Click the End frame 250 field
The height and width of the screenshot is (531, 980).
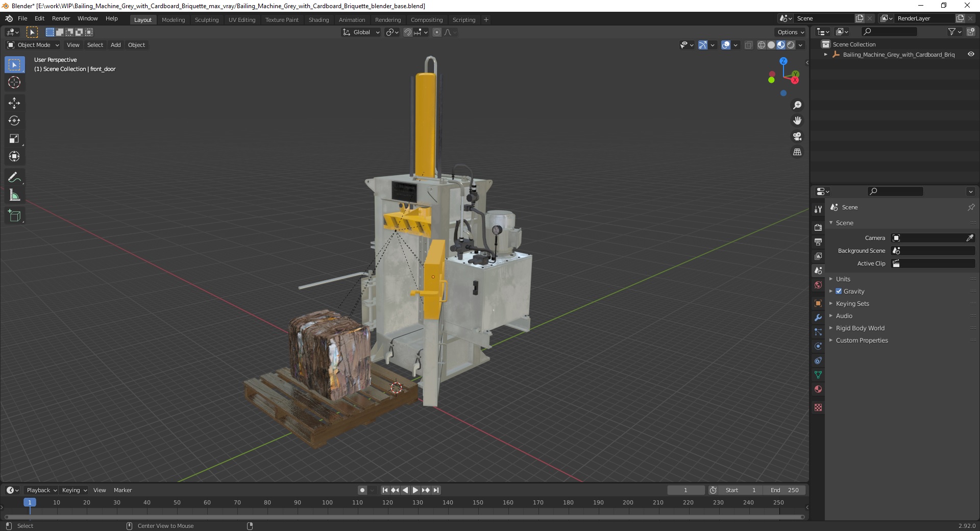point(785,490)
